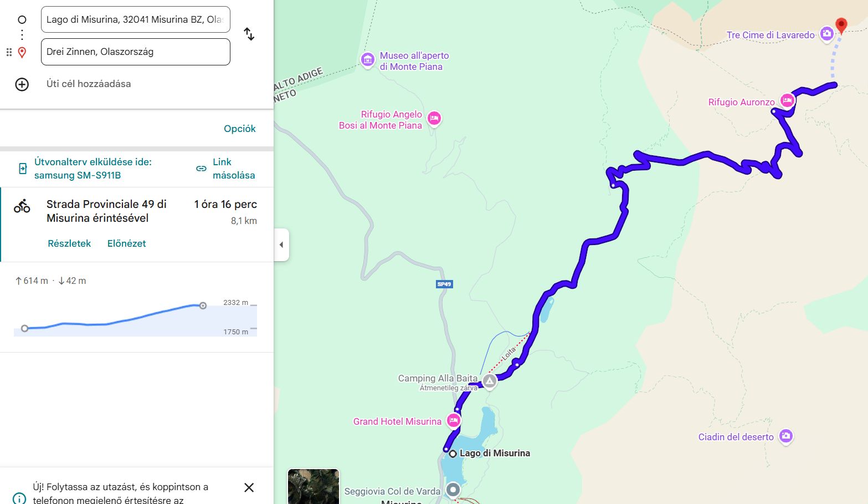The height and width of the screenshot is (504, 868).
Task: Click the Grand Hotel Misurina hotel icon
Action: pos(454,420)
